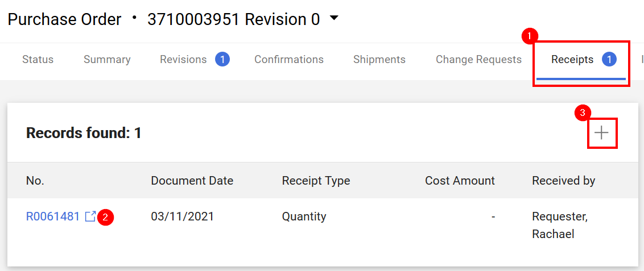Open the Shipments tab

pos(379,60)
